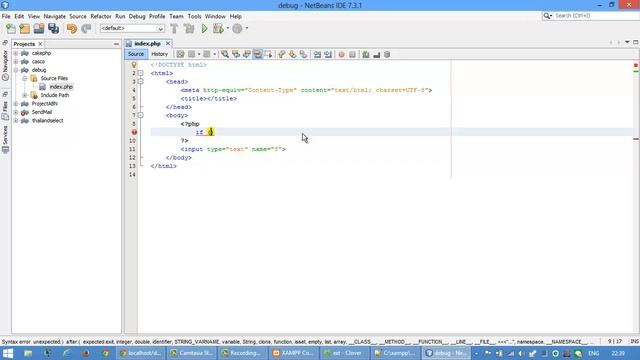Click the New File toolbar icon
The width and height of the screenshot is (640, 360).
(11, 29)
